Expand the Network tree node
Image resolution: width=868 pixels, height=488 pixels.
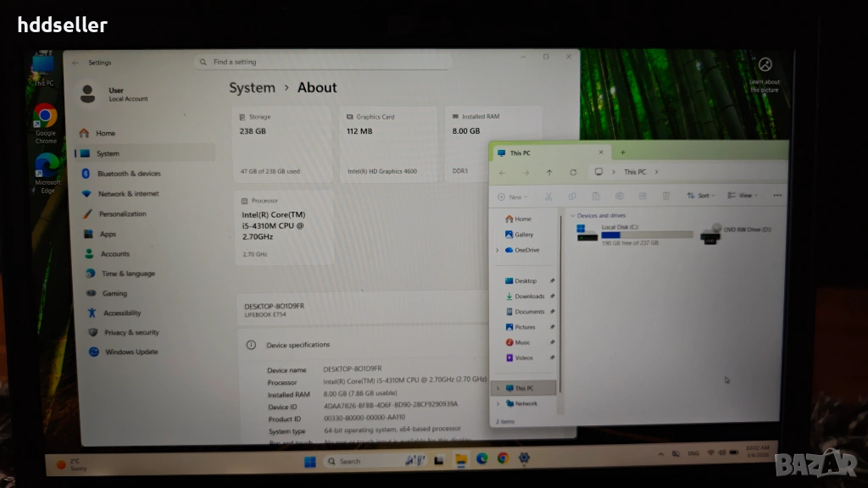(498, 404)
